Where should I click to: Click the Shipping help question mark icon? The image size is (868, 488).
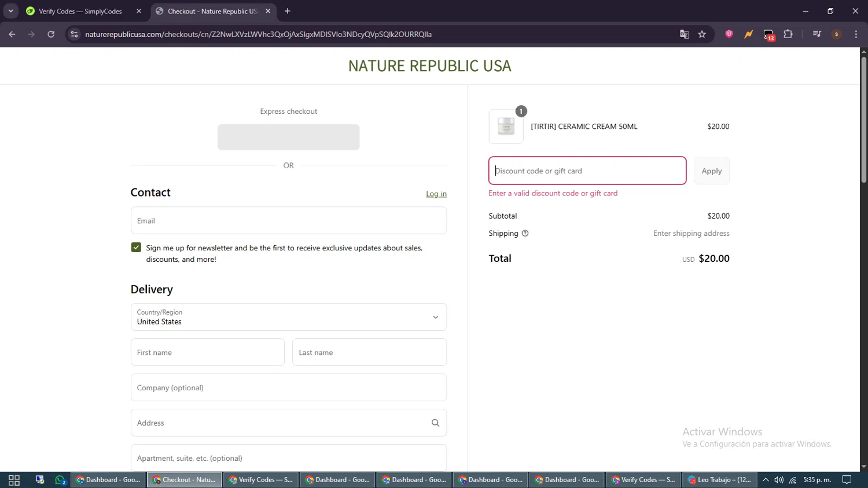point(525,234)
